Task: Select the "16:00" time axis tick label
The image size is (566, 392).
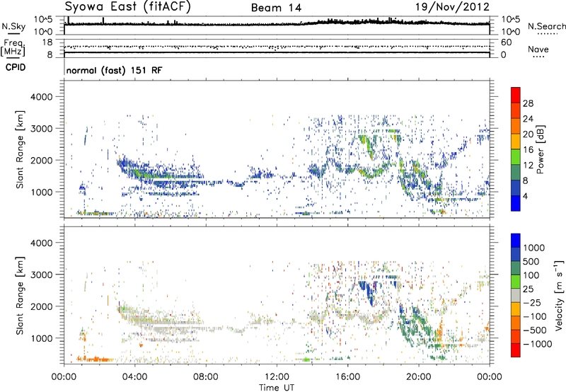Action: [x=347, y=377]
